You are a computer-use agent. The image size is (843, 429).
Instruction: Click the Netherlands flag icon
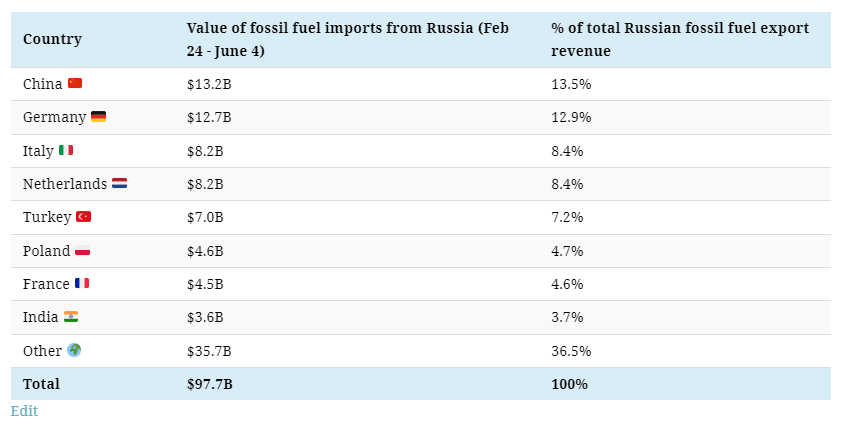click(119, 184)
